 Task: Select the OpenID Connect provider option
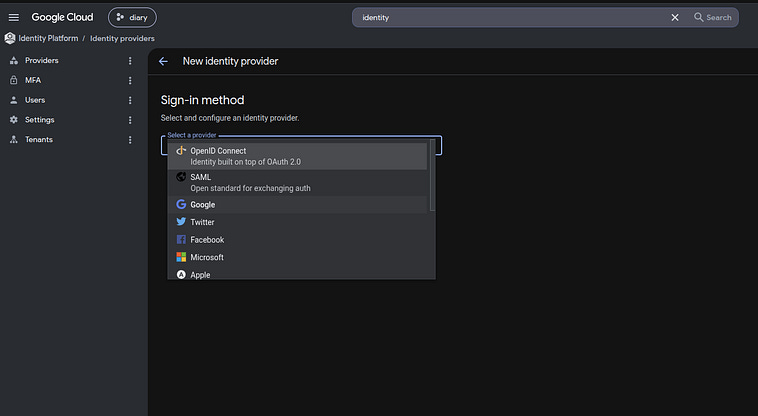click(297, 156)
